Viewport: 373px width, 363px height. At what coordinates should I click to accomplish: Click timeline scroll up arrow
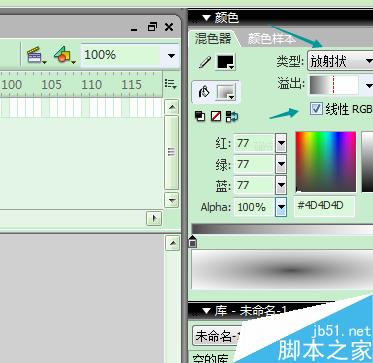tap(172, 107)
